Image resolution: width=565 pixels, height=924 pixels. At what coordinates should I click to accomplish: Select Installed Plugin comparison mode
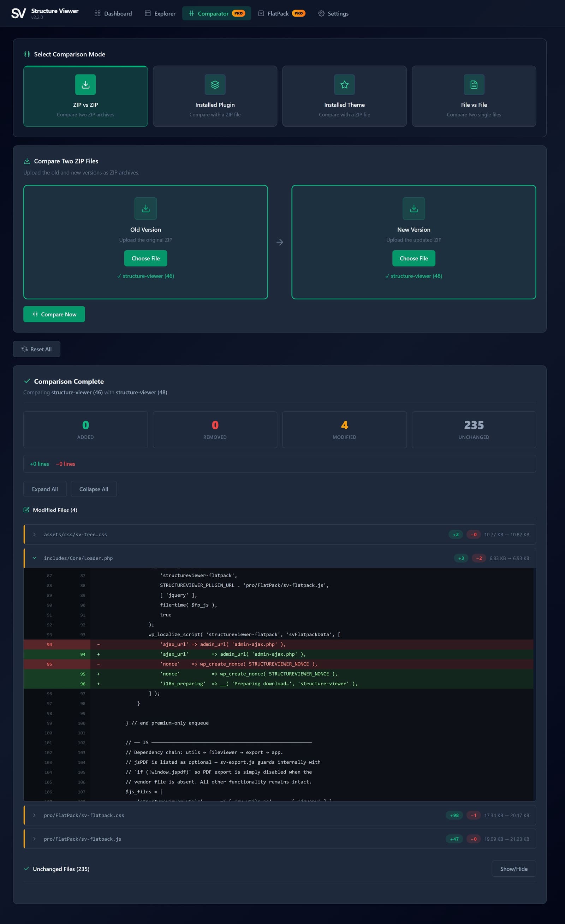coord(215,96)
